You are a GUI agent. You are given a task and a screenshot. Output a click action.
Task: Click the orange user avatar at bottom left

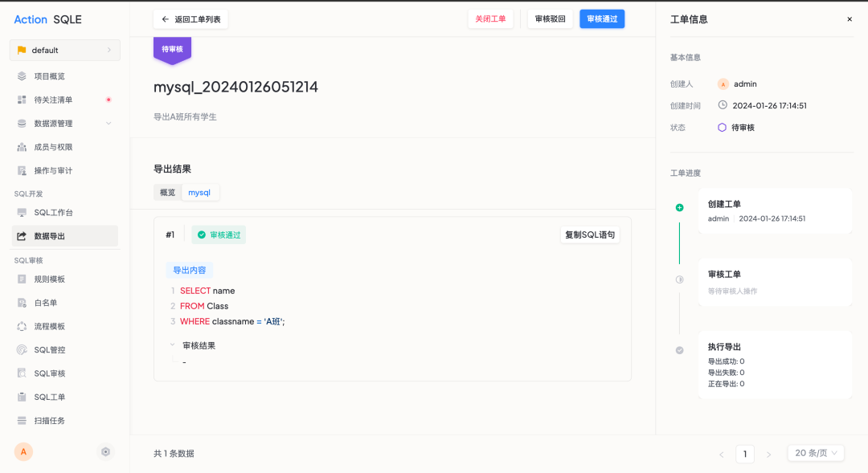(23, 452)
